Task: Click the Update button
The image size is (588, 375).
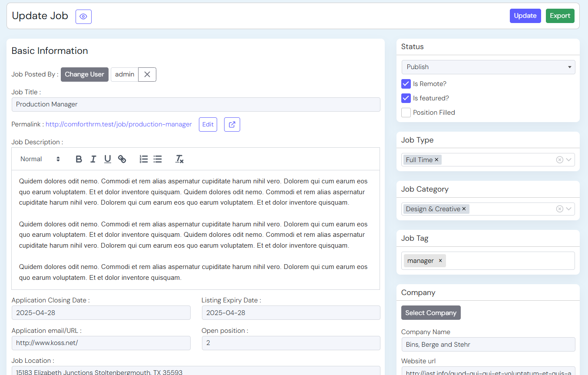Action: (525, 16)
